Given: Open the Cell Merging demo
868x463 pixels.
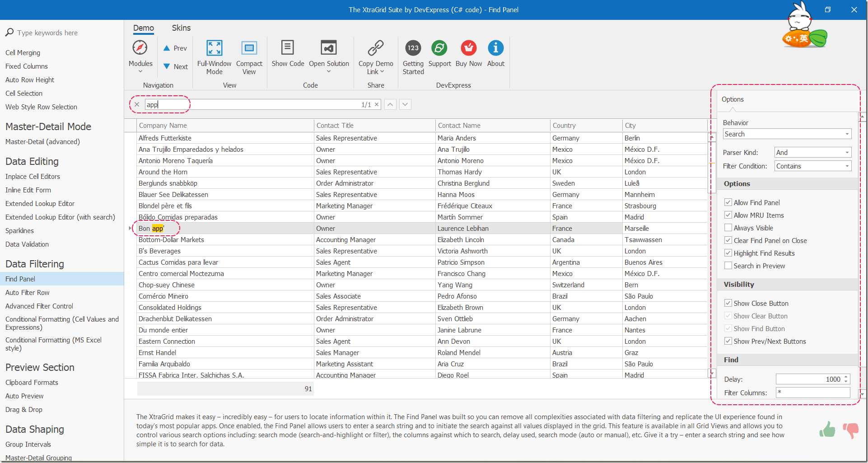Looking at the screenshot, I should coord(23,53).
